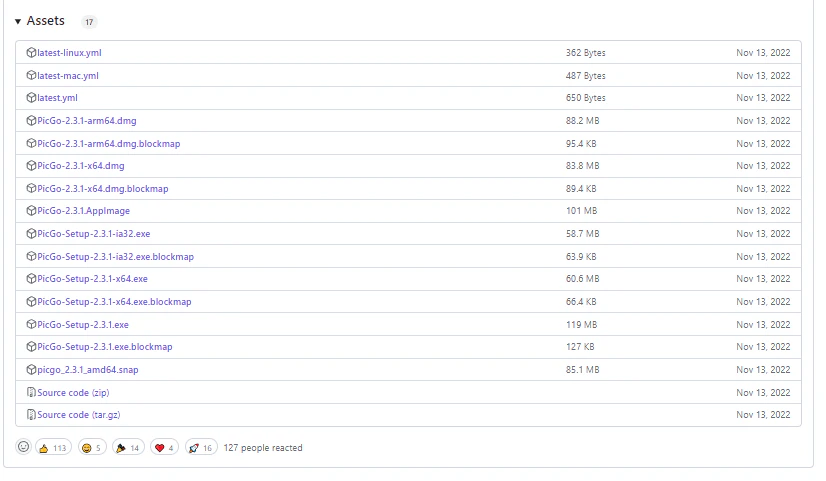Click the file icon beside Source code (tar.gz)
Viewport: 826px width, 481px height.
click(x=31, y=415)
